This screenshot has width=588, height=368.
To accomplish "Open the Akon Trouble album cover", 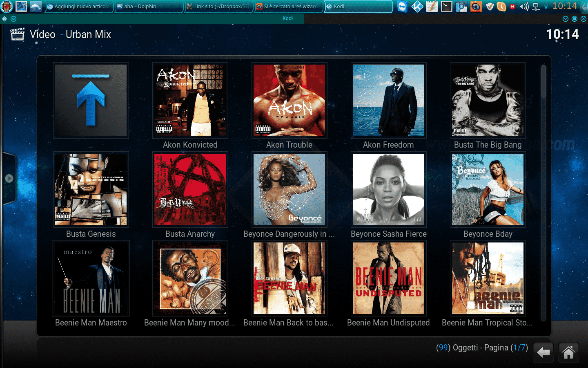I will 289,100.
